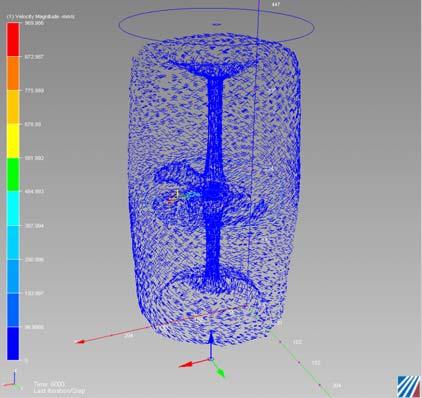The width and height of the screenshot is (422, 398).
Task: Click the Last Iteration/Step status text
Action: click(x=59, y=390)
